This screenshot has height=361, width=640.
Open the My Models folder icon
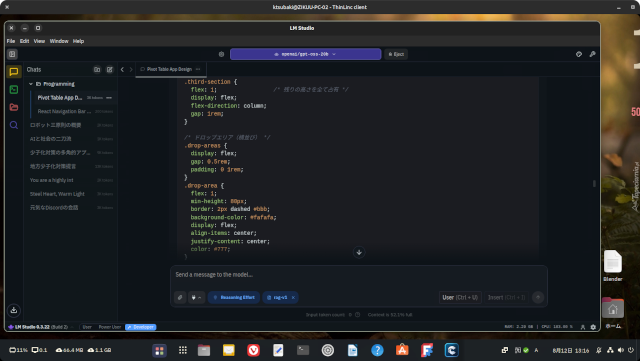(13, 107)
